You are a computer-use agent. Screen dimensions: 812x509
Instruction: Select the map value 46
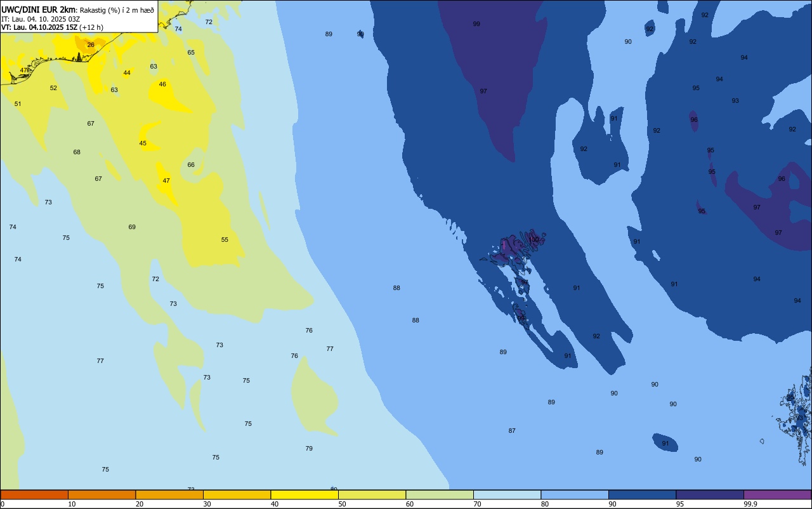click(x=162, y=84)
